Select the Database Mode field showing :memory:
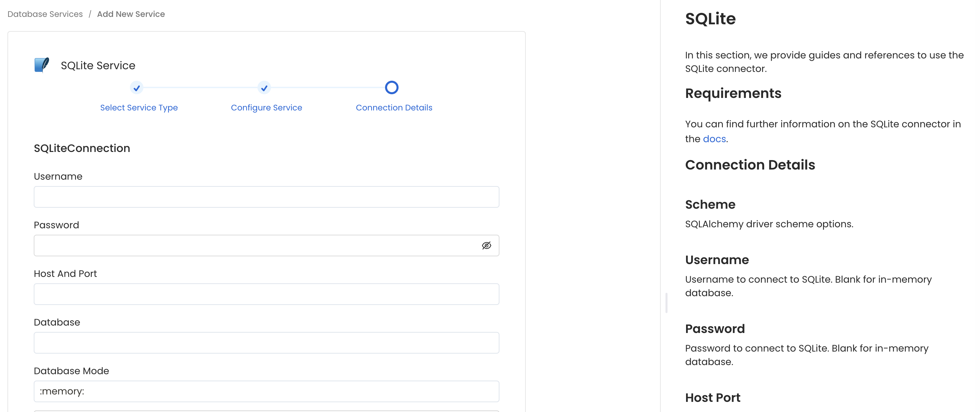Viewport: 980px width, 412px height. (x=266, y=391)
